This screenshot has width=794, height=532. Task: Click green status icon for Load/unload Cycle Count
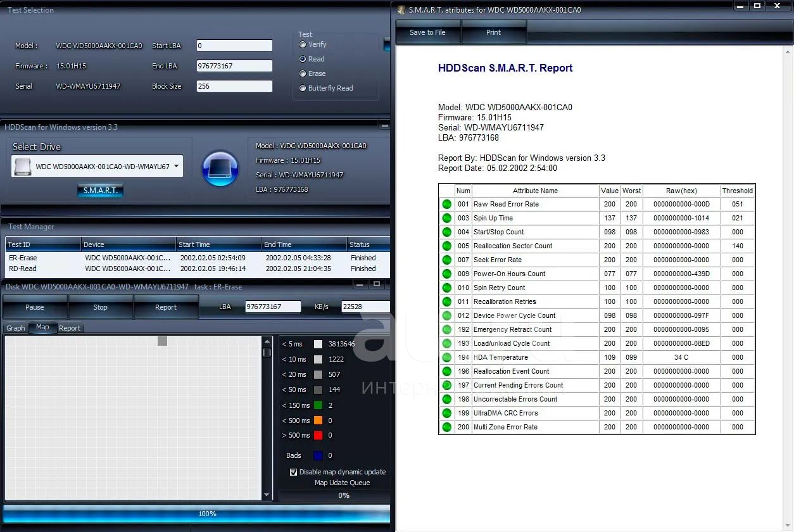(446, 343)
